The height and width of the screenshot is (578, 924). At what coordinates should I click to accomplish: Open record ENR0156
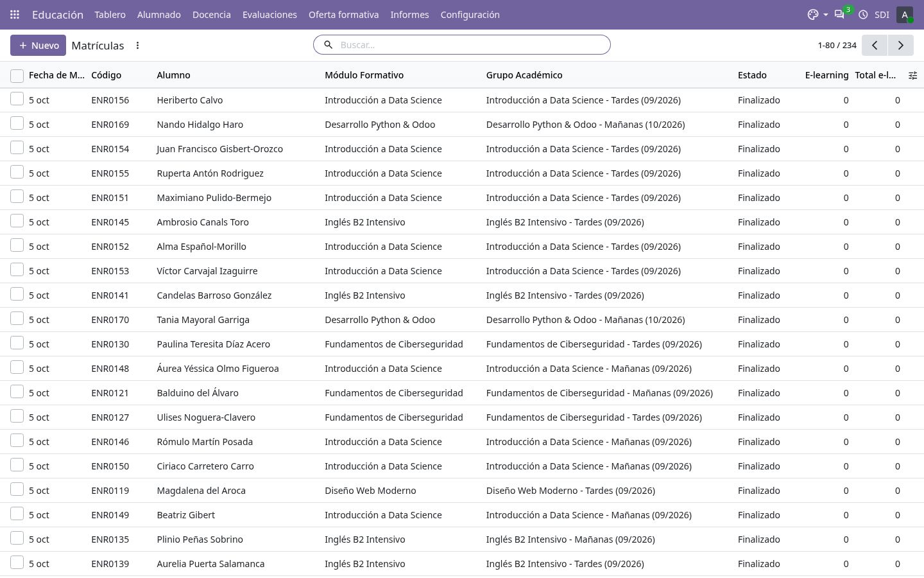click(110, 100)
